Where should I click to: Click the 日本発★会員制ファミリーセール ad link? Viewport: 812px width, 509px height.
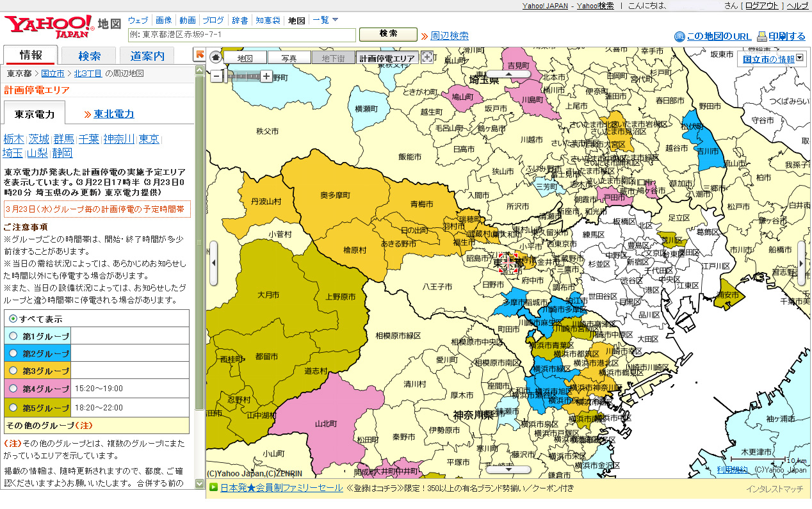click(281, 488)
